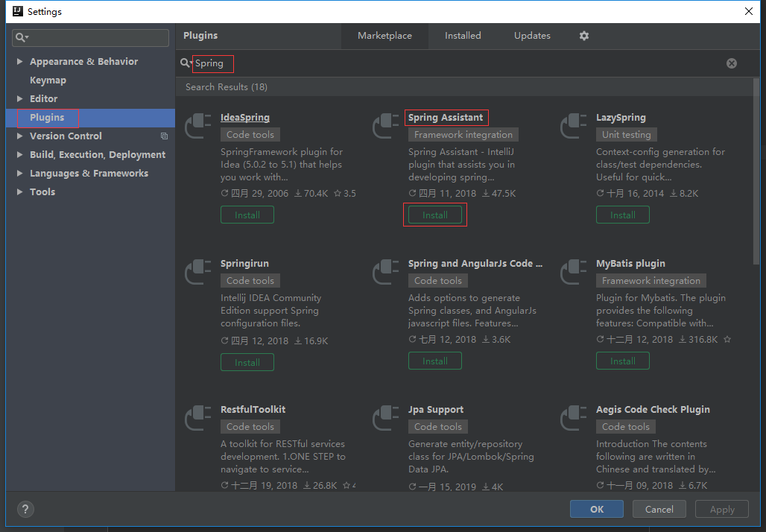Switch to the Updates tab
Viewport: 766px width, 532px height.
coord(532,36)
